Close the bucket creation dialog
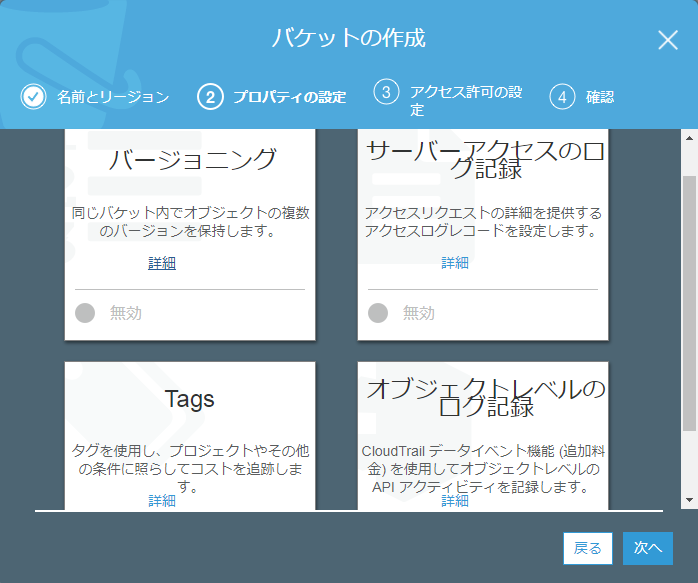Screen dimensions: 698x583 click(x=668, y=40)
